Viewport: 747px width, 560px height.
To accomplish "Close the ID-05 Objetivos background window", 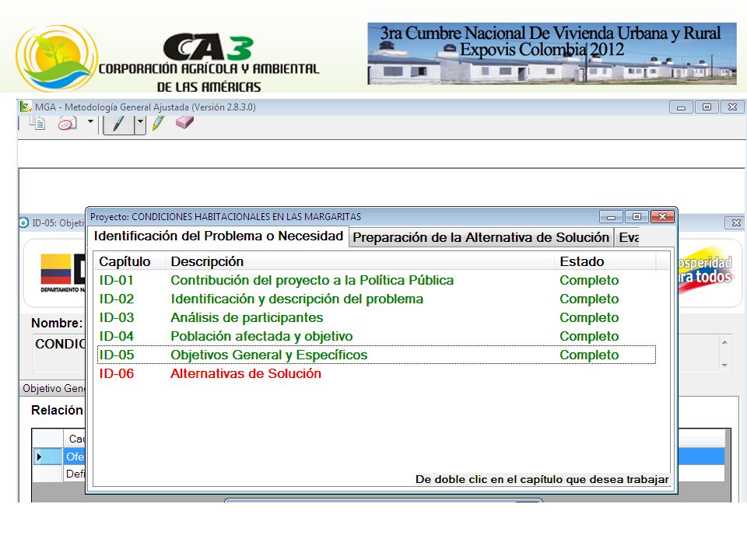I will [735, 223].
